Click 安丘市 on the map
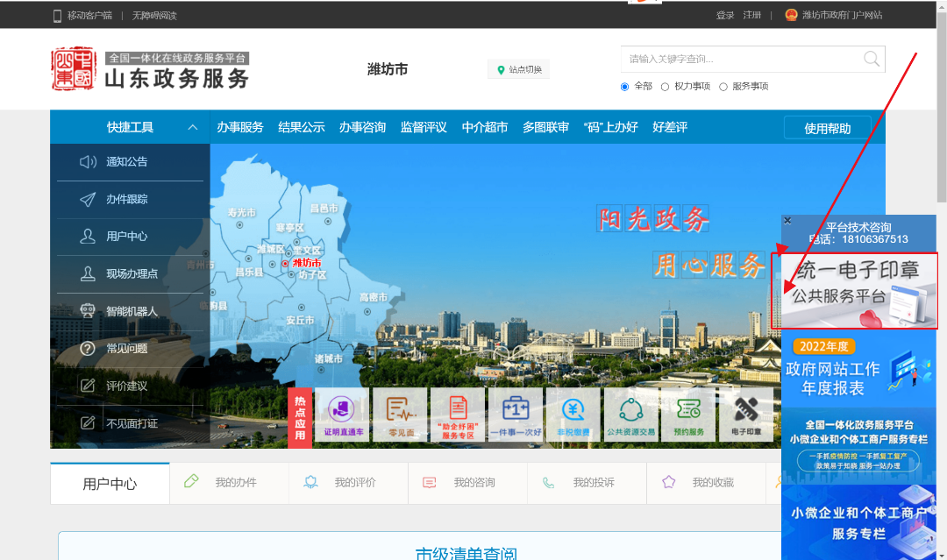 coord(300,321)
